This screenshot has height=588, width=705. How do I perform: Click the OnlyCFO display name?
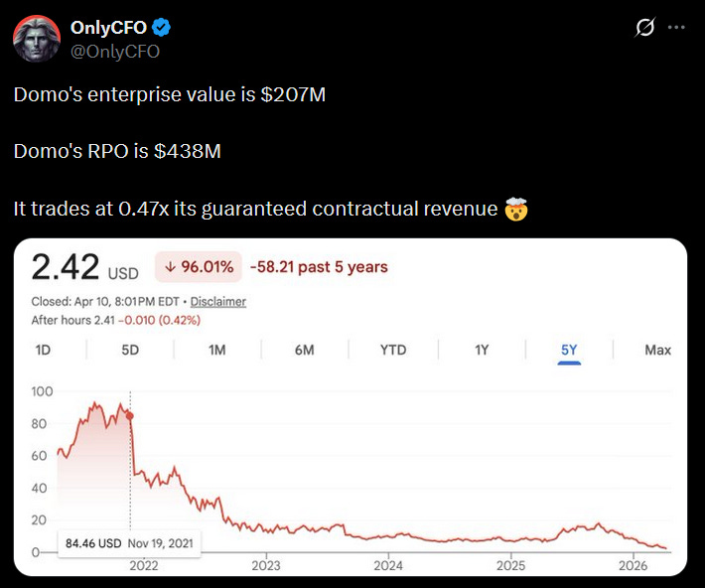click(108, 28)
